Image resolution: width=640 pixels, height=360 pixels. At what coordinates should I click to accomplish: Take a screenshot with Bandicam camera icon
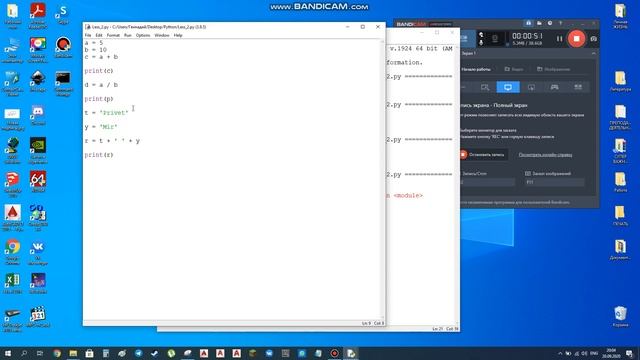(593, 39)
